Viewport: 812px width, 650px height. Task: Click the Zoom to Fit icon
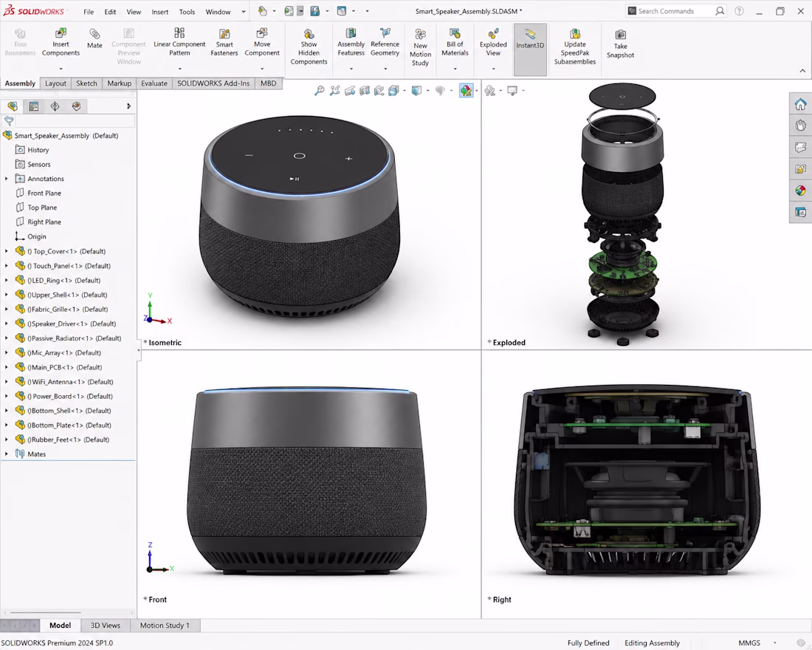[320, 91]
